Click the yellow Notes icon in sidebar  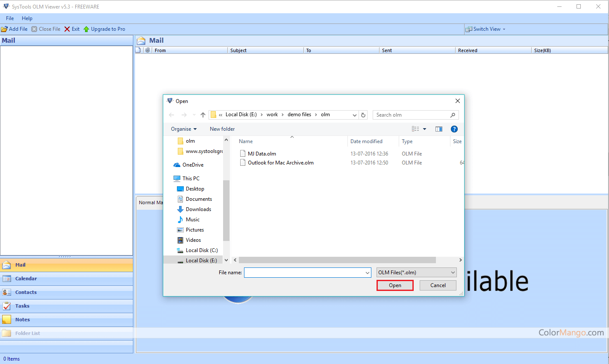(6, 320)
